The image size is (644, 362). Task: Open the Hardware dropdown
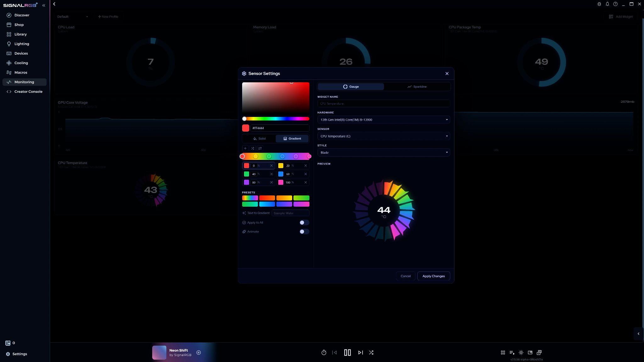384,120
